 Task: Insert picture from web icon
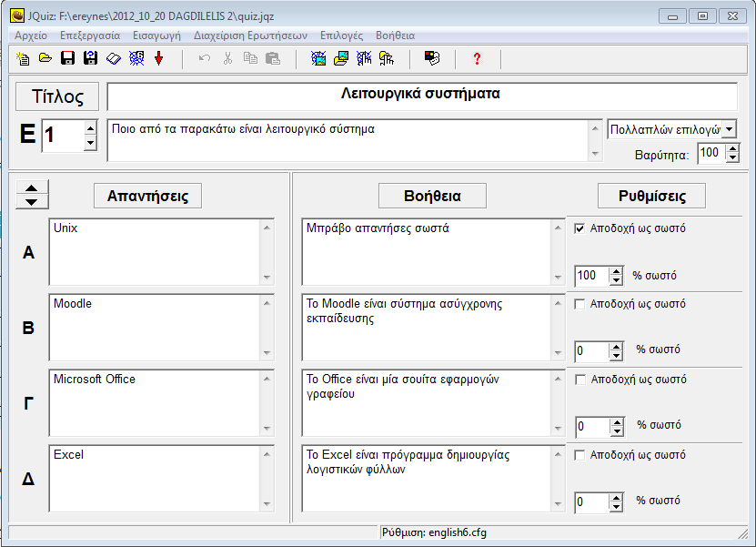click(x=318, y=59)
